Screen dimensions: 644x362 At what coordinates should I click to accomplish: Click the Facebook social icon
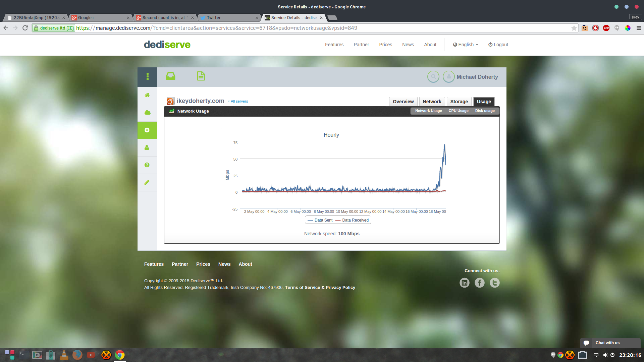pyautogui.click(x=480, y=283)
